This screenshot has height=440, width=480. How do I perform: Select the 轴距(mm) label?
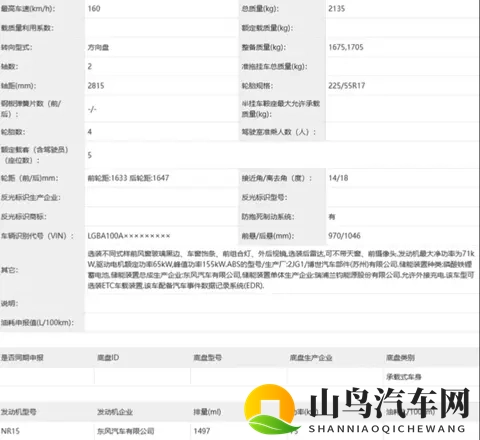[x=19, y=86]
